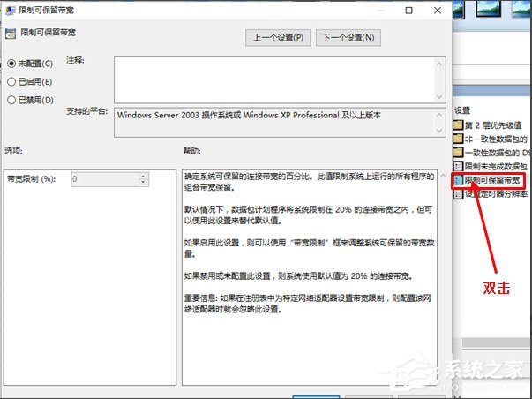Select the 非一致性数据包 folder icon
Image resolution: width=532 pixels, height=399 pixels.
pos(457,139)
